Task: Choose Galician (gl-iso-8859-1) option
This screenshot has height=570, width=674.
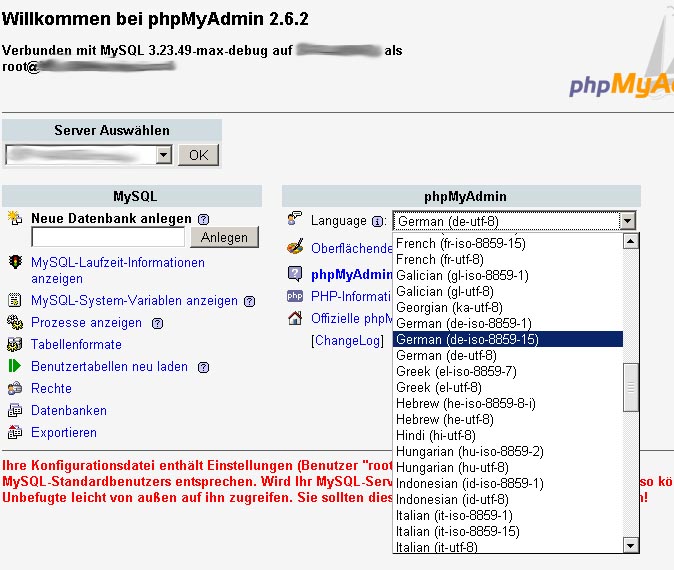Action: [508, 275]
